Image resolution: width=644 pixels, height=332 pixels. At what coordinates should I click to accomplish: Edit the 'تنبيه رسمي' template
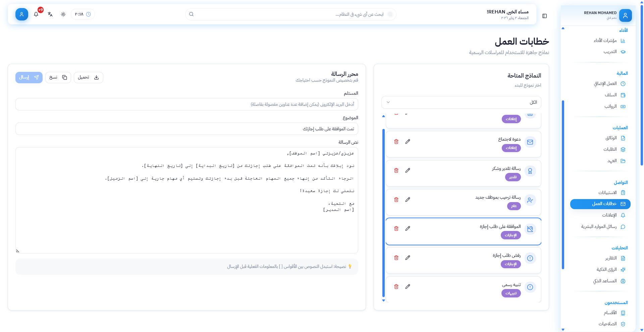click(408, 287)
